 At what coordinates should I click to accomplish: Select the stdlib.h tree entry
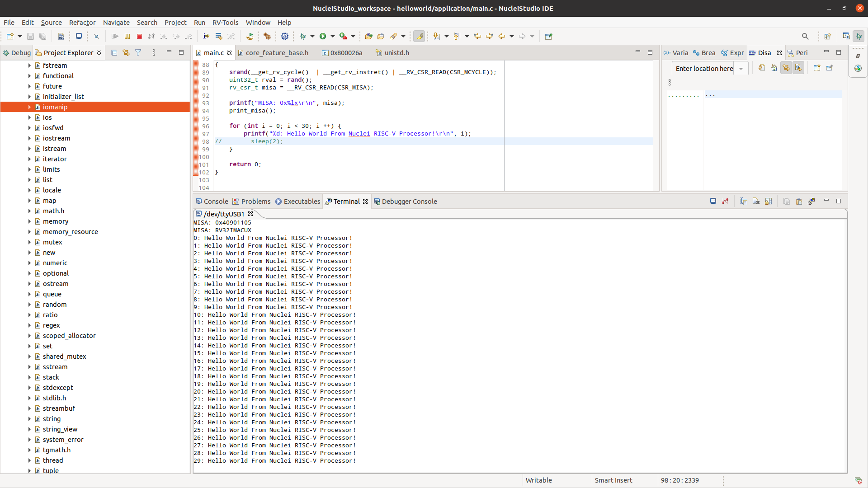pos(54,398)
